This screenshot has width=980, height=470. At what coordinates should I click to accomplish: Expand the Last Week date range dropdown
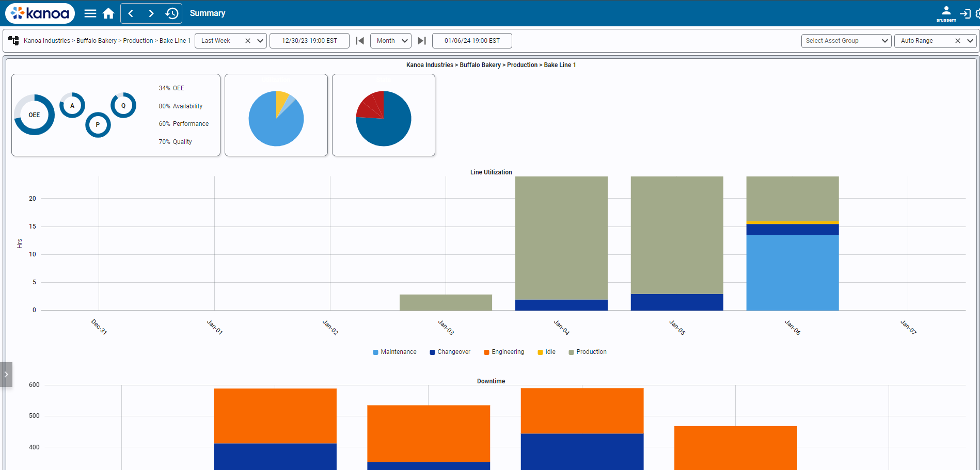tap(260, 41)
